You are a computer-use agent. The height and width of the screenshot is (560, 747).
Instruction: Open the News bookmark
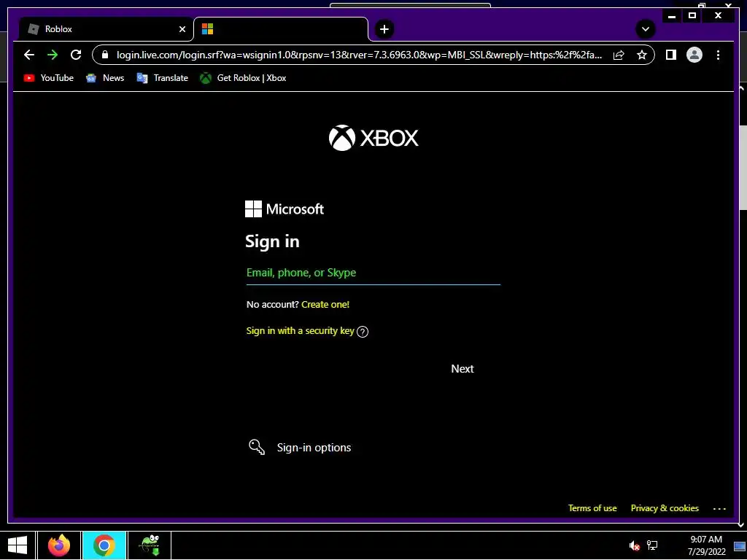click(x=105, y=77)
